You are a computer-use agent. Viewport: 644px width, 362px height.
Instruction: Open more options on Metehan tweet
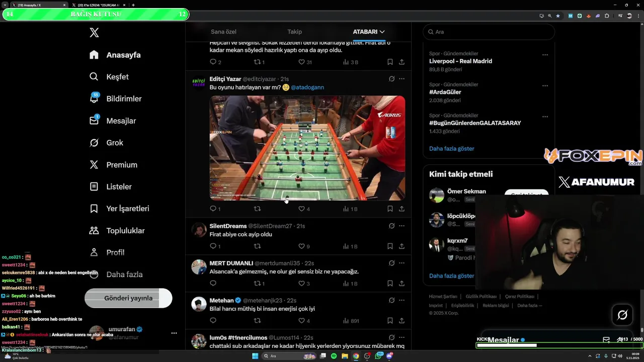(x=401, y=301)
